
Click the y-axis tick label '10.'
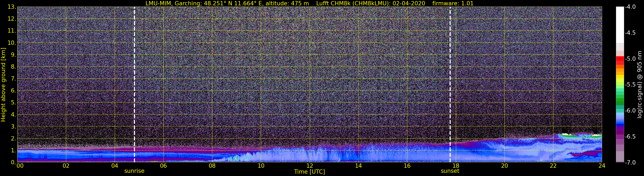point(12,43)
